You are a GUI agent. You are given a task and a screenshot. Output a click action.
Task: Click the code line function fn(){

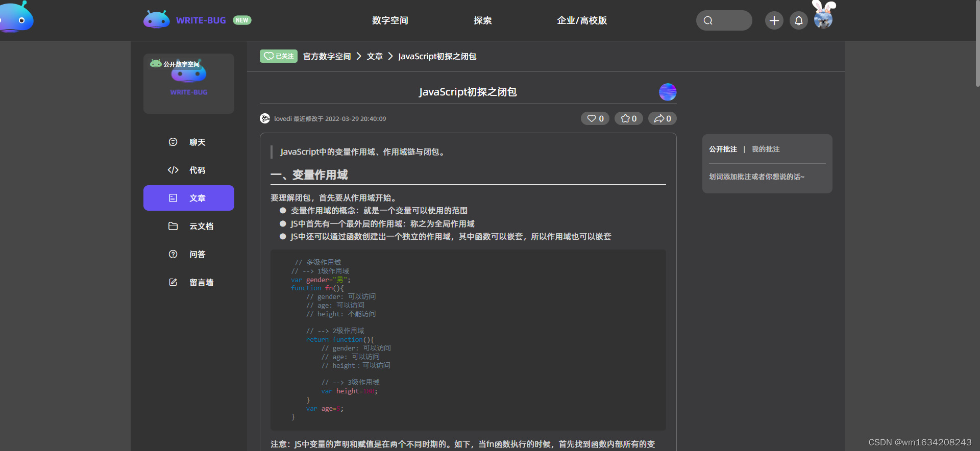317,288
